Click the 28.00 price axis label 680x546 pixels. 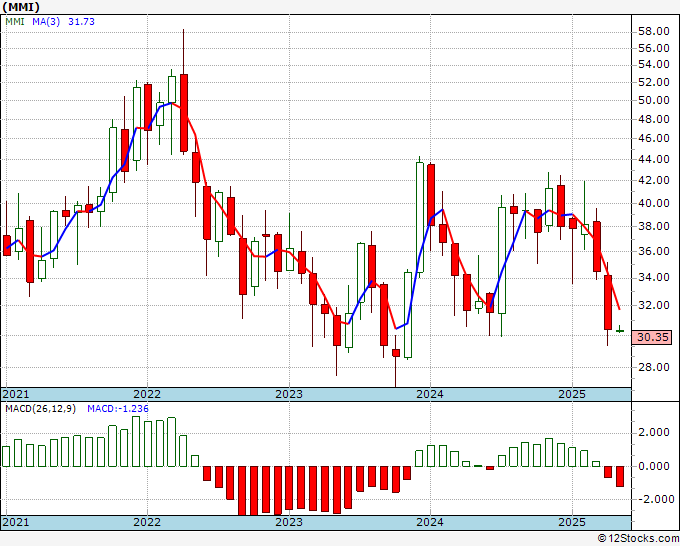click(654, 367)
